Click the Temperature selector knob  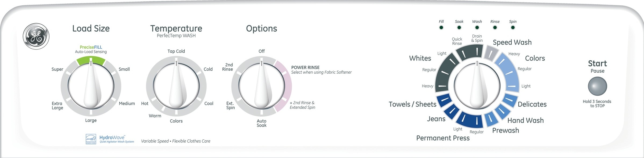pos(176,87)
